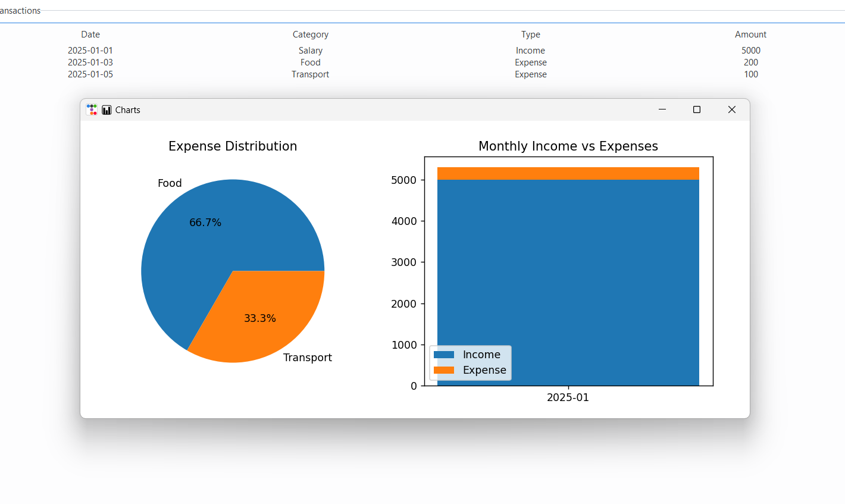The width and height of the screenshot is (845, 504).
Task: Click the Amount column header
Action: pyautogui.click(x=750, y=34)
